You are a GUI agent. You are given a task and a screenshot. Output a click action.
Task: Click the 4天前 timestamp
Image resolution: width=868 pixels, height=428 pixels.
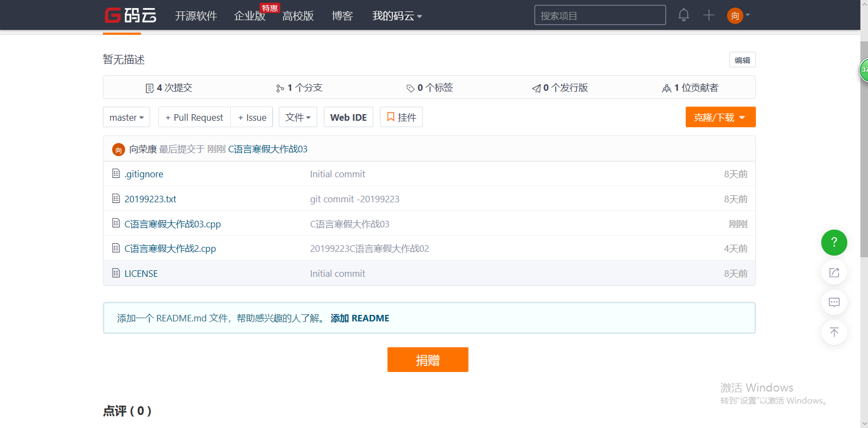736,249
